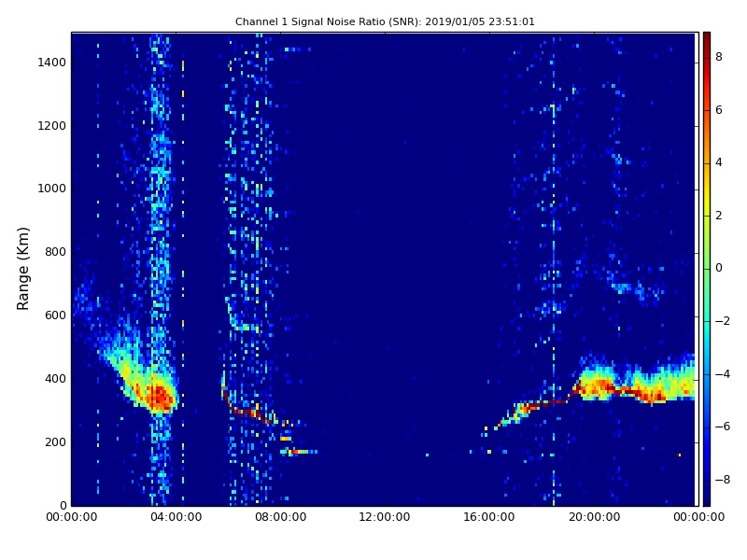Screen dimensions: 747x560
Task: Click the colorbar label 0
Action: pos(719,268)
